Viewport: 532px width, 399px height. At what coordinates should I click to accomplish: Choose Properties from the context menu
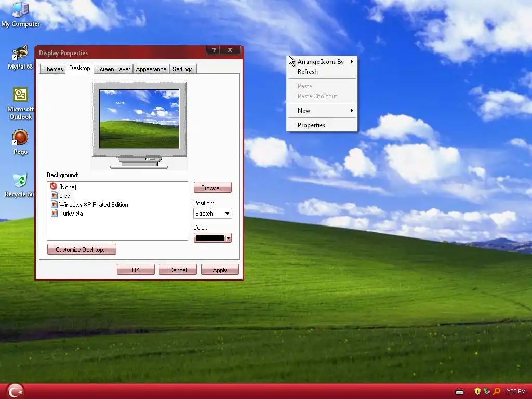(x=322, y=125)
